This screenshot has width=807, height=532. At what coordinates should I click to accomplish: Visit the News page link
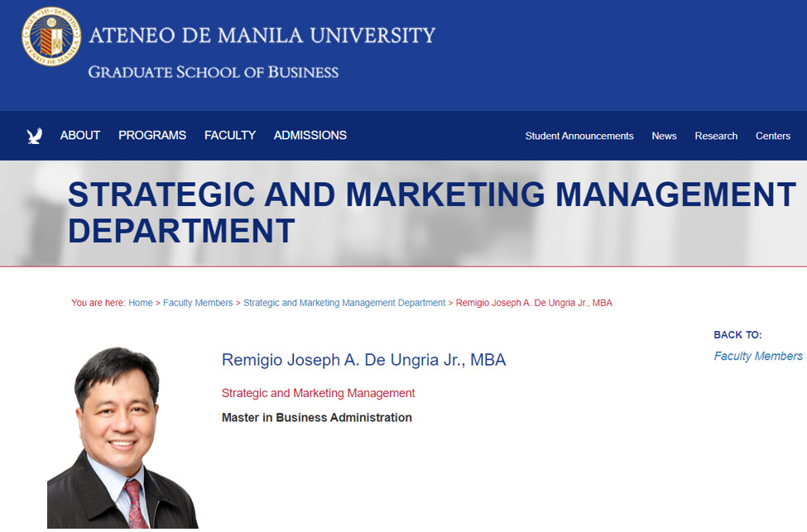pos(664,137)
